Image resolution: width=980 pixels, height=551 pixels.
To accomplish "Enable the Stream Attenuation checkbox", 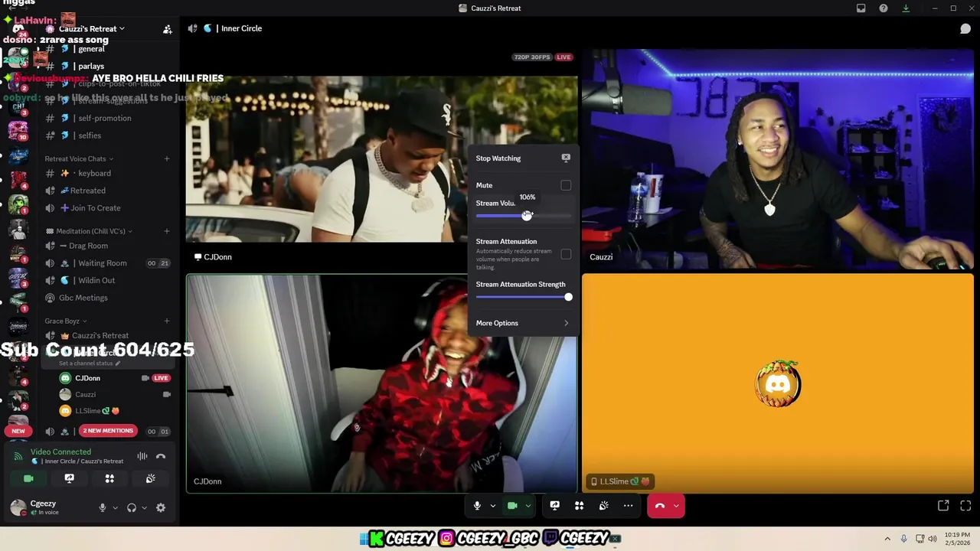I will click(566, 254).
